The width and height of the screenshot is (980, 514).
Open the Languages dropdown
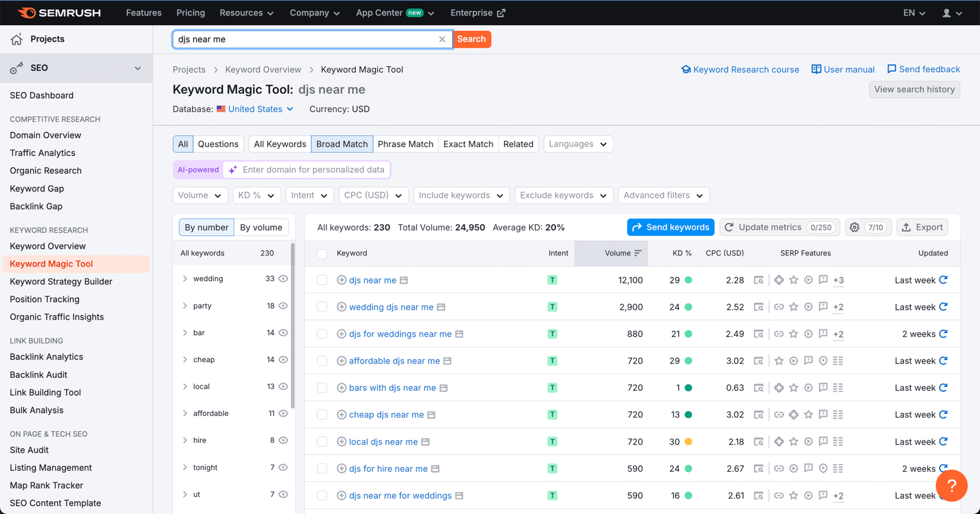tap(578, 144)
